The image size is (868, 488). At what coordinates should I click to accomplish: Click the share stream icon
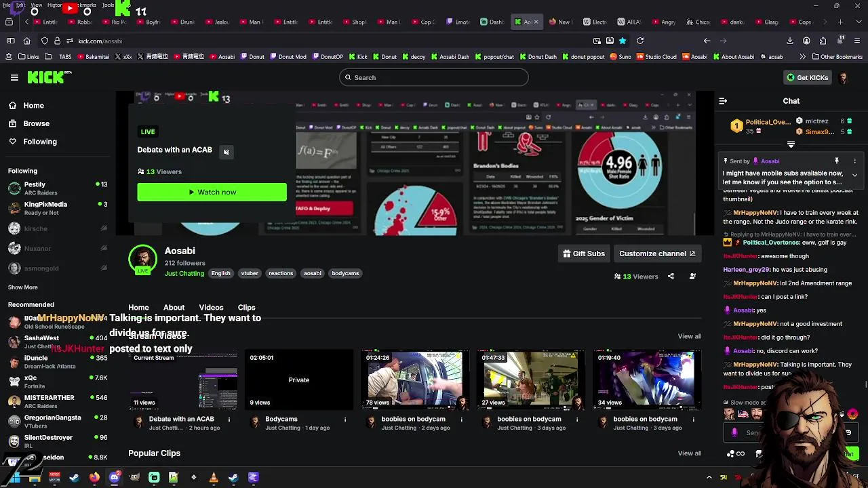click(671, 277)
